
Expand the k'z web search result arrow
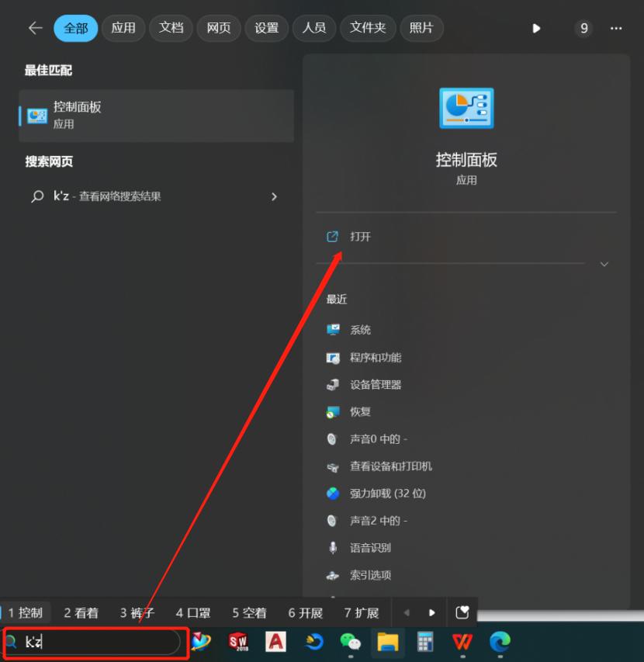tap(274, 196)
